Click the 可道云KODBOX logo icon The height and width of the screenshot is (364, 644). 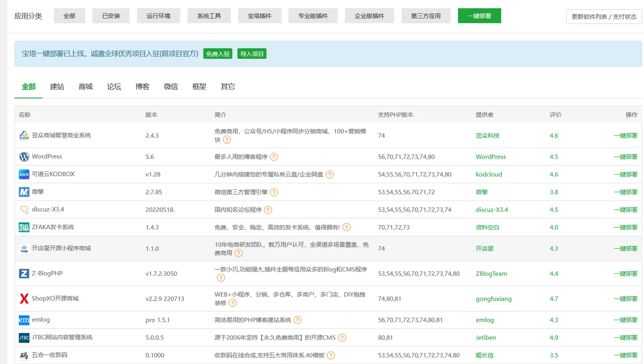(24, 174)
